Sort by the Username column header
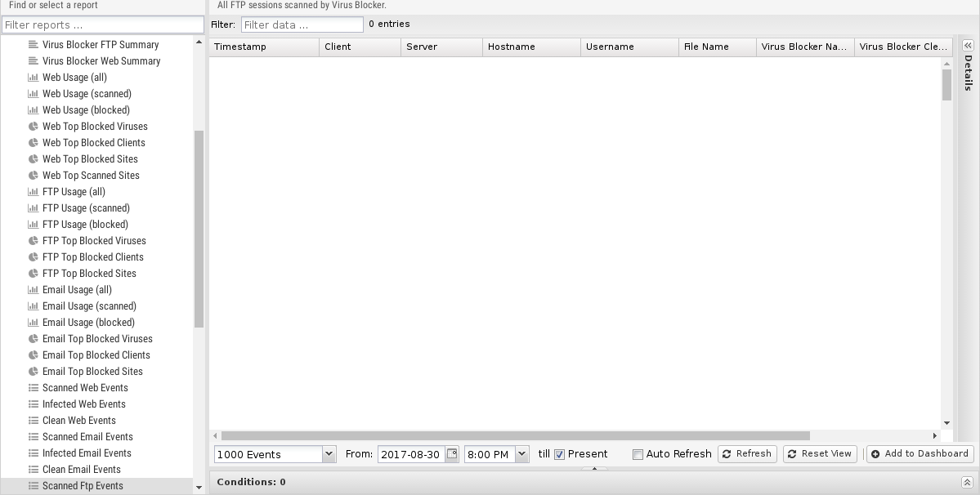 pos(630,47)
